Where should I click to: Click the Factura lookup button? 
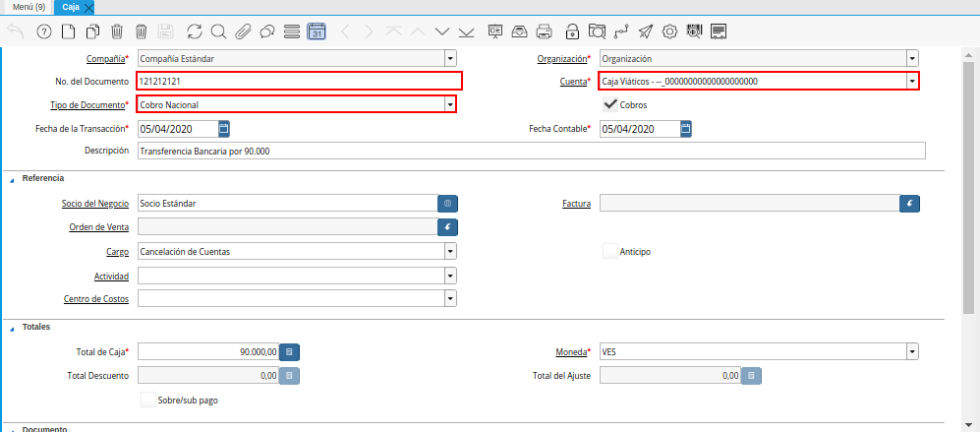(910, 204)
